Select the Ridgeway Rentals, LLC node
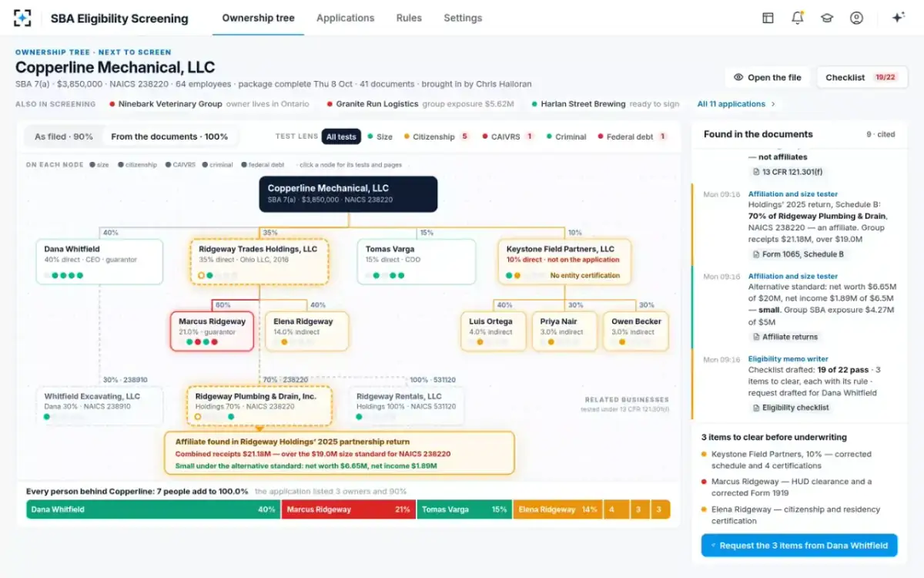Viewport: 924px width, 578px height. pos(407,406)
